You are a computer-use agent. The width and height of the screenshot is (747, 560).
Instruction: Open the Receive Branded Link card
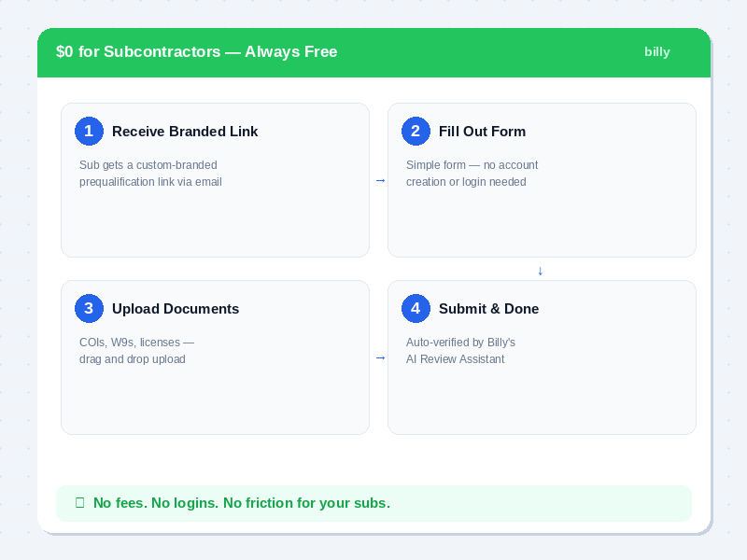tap(215, 179)
